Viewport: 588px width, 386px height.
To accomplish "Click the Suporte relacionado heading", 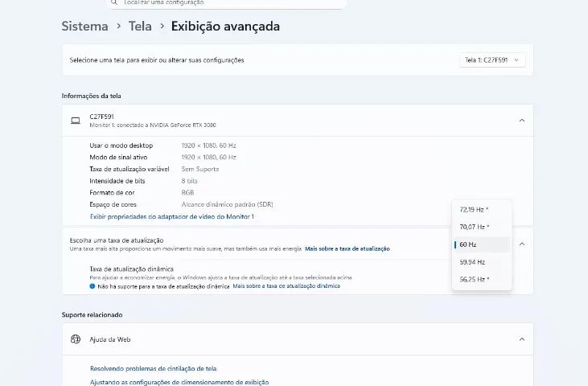I will click(x=92, y=314).
